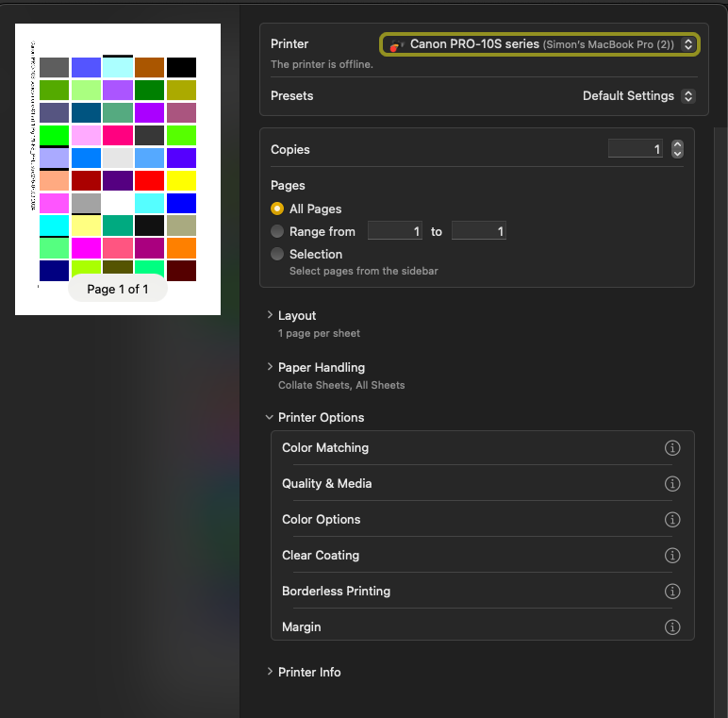This screenshot has width=728, height=718.
Task: Open the Margin info icon
Action: coord(672,627)
